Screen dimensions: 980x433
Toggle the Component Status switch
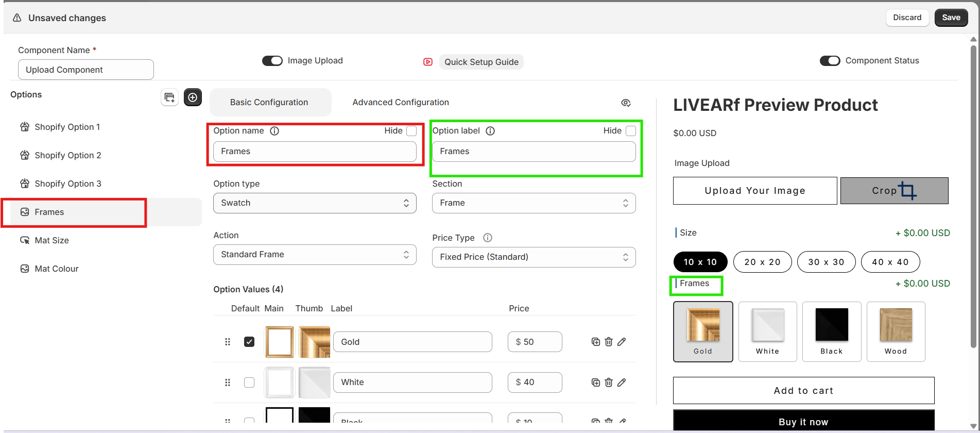pyautogui.click(x=830, y=61)
